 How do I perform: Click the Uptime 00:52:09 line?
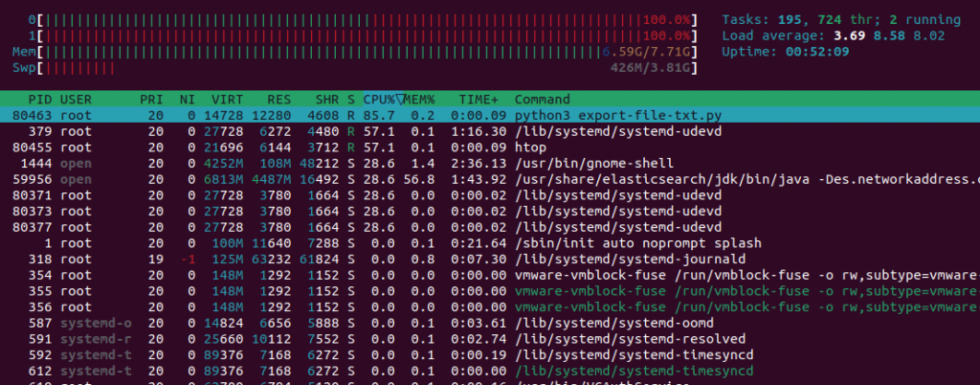pos(786,52)
